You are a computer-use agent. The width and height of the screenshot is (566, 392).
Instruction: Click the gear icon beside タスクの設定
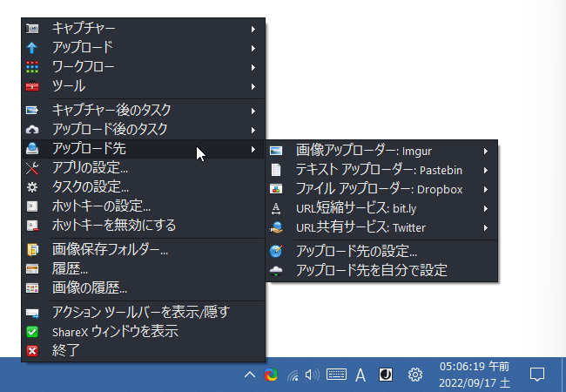[32, 187]
